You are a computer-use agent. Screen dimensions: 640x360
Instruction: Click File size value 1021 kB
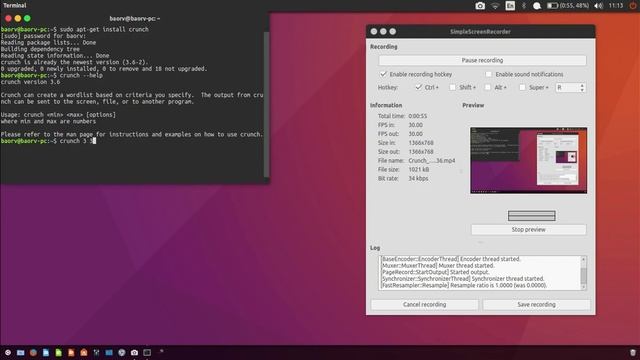tap(419, 169)
